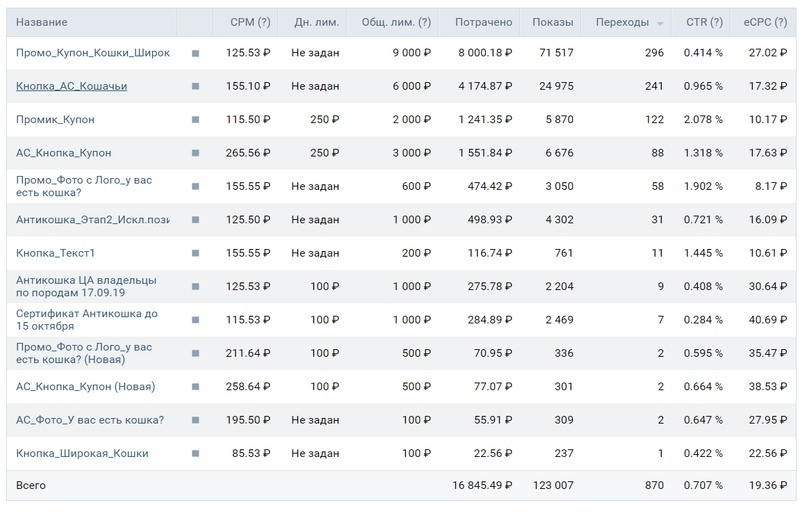
Task: Click status square icon for Кнопка_АС_Кошачьи row
Action: tap(196, 86)
